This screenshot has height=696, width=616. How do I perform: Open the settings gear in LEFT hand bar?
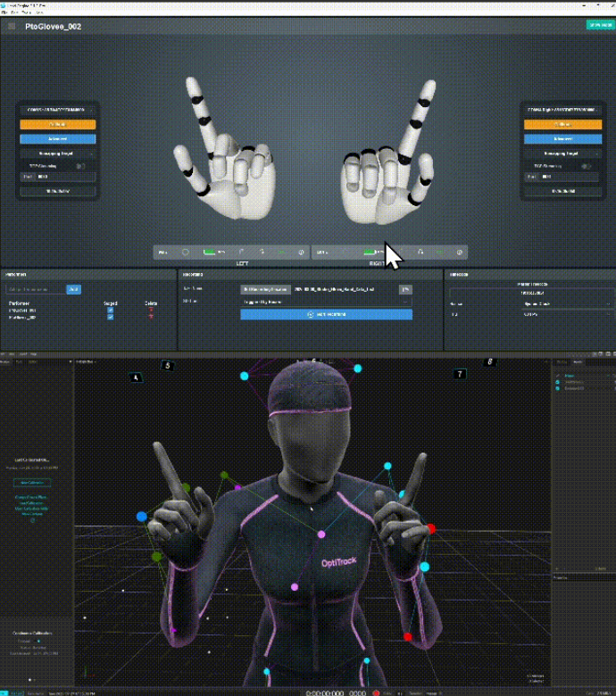point(301,253)
